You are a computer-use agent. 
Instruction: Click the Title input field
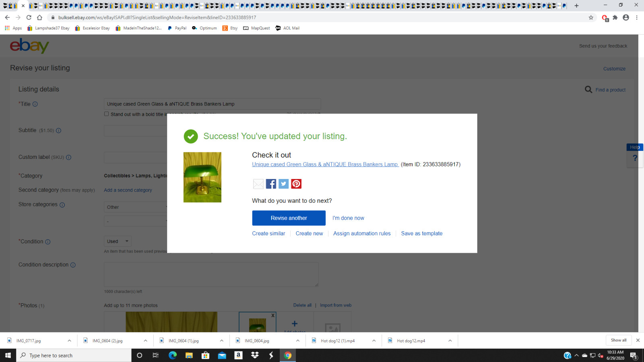click(212, 104)
